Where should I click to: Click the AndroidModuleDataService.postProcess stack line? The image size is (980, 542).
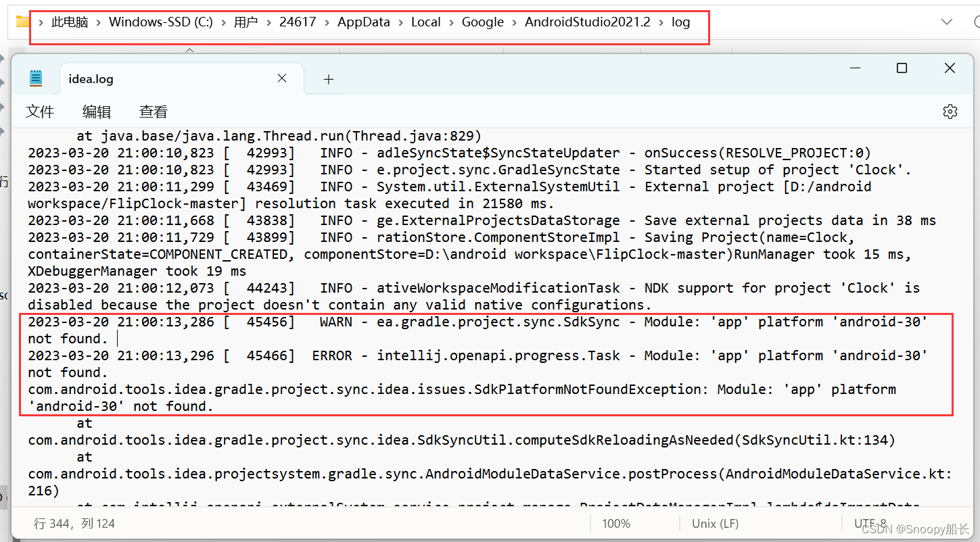point(490,482)
